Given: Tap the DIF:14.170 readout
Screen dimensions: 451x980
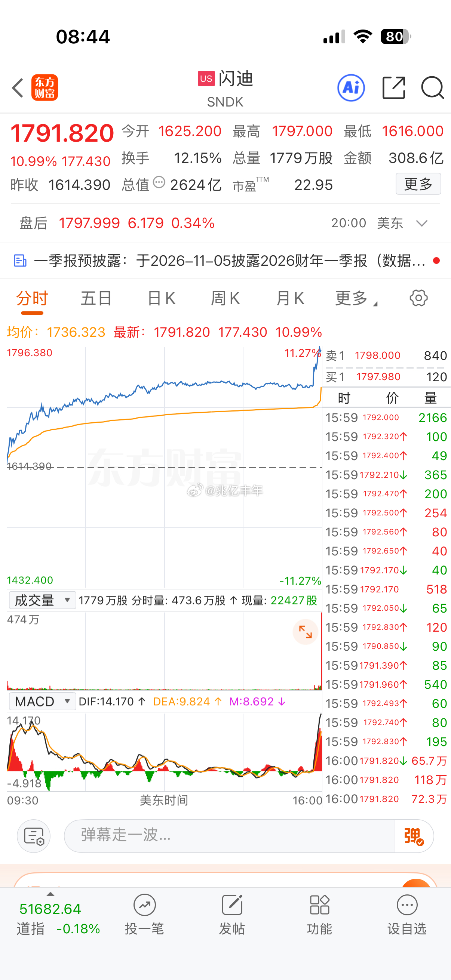Looking at the screenshot, I should [112, 702].
